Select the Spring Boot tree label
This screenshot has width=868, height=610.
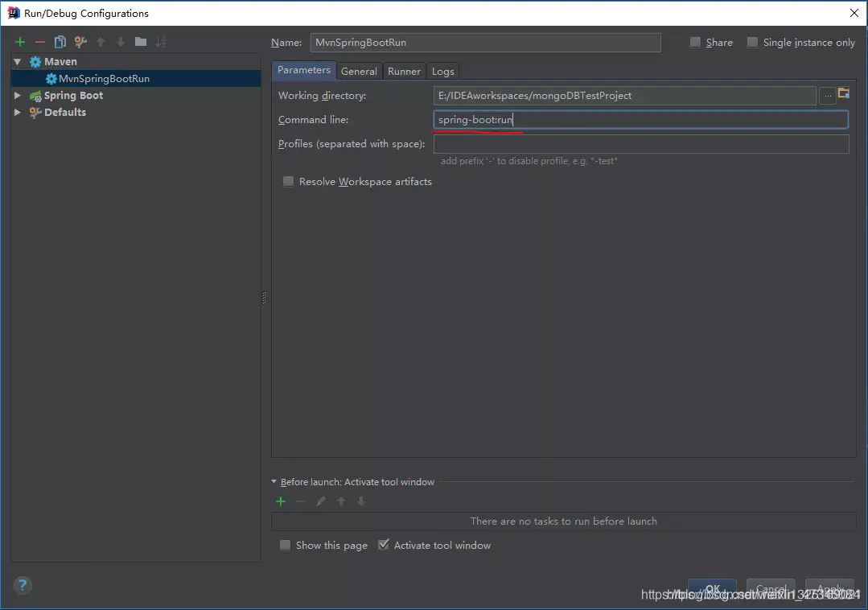(x=74, y=96)
